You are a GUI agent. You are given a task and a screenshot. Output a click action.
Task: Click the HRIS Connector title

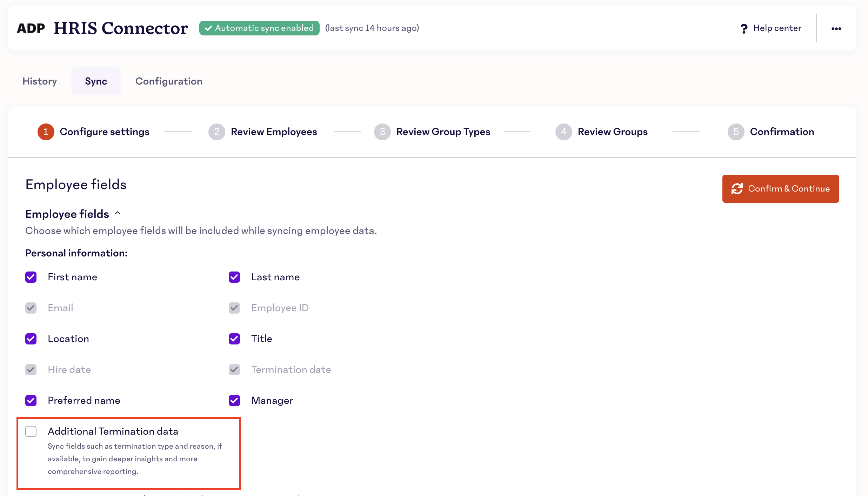click(121, 28)
